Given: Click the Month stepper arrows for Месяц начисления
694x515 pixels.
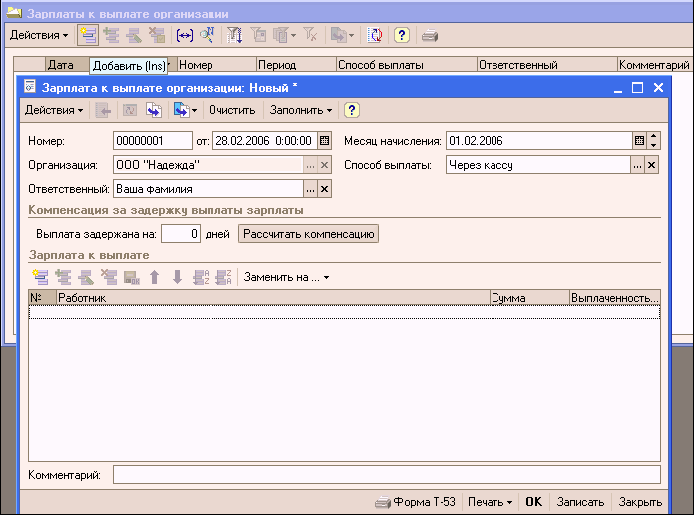Looking at the screenshot, I should (x=653, y=140).
